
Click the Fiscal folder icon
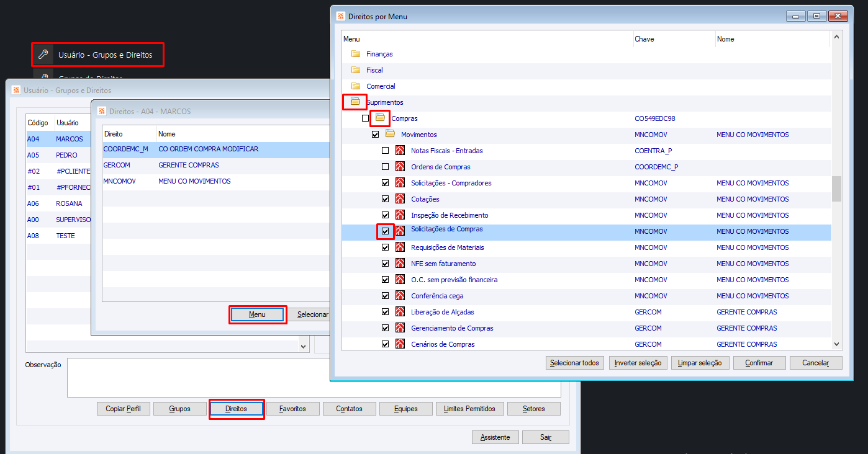click(356, 70)
